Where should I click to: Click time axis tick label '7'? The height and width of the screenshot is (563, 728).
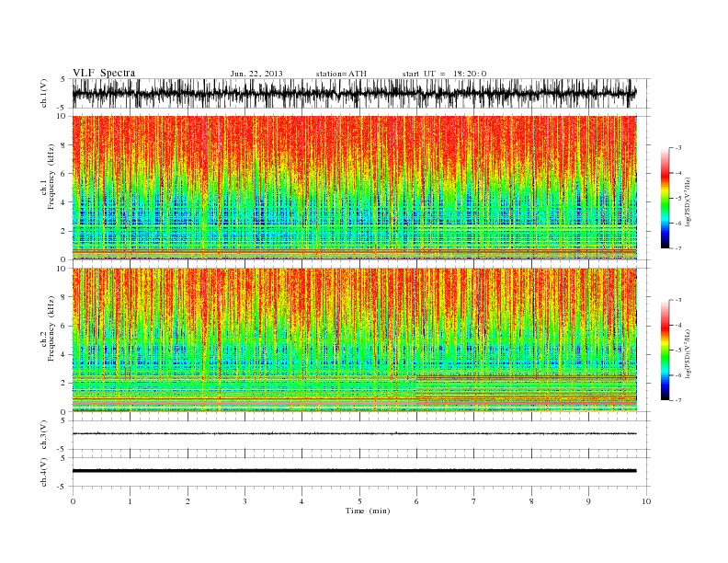(x=474, y=501)
